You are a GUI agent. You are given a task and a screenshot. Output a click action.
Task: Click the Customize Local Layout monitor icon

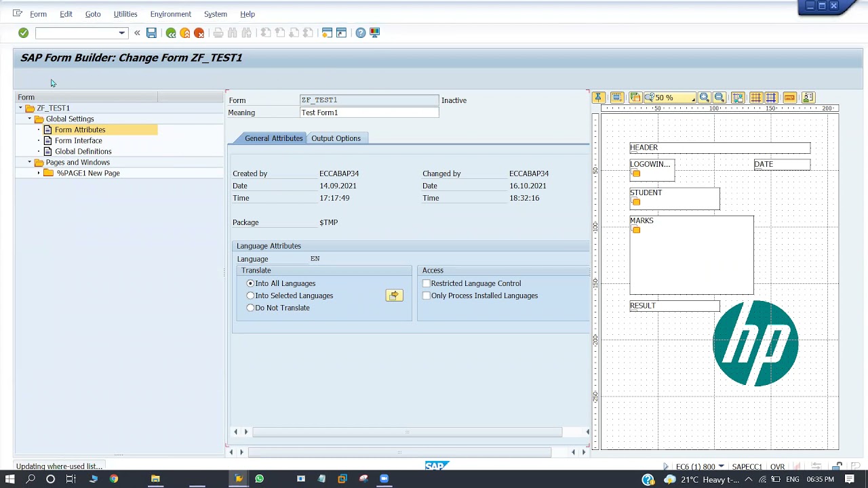375,33
